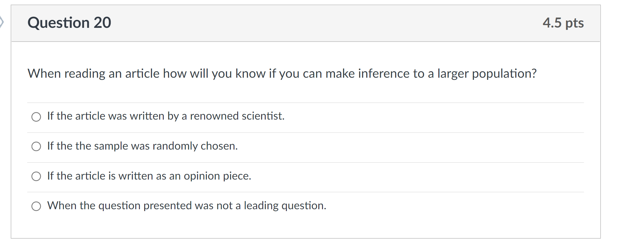Click answer text 'If the article was written by a renowned scientist.'
Screen dimensions: 644x245
click(166, 116)
